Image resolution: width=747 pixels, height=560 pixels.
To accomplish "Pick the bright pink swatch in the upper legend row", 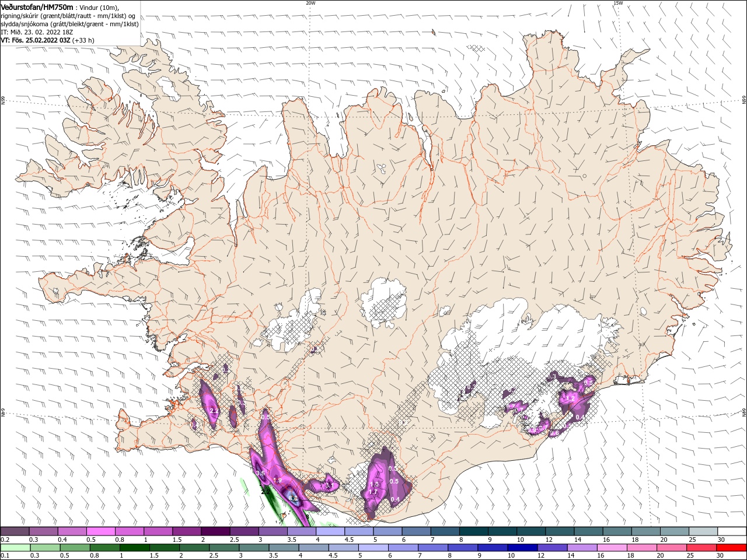I will click(102, 531).
